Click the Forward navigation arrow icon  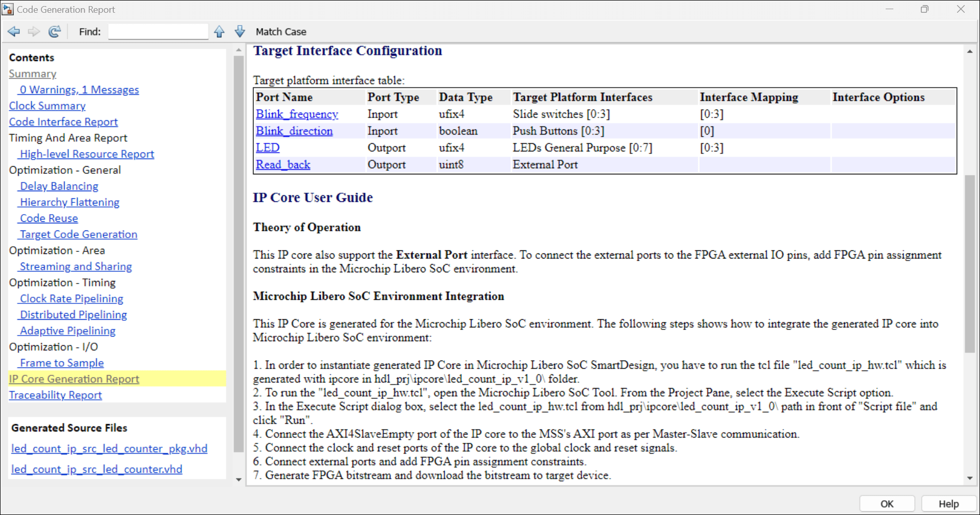34,32
